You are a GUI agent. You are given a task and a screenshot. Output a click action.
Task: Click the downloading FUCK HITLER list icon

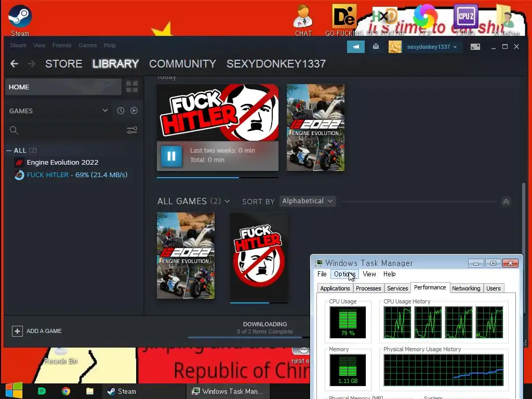click(19, 175)
